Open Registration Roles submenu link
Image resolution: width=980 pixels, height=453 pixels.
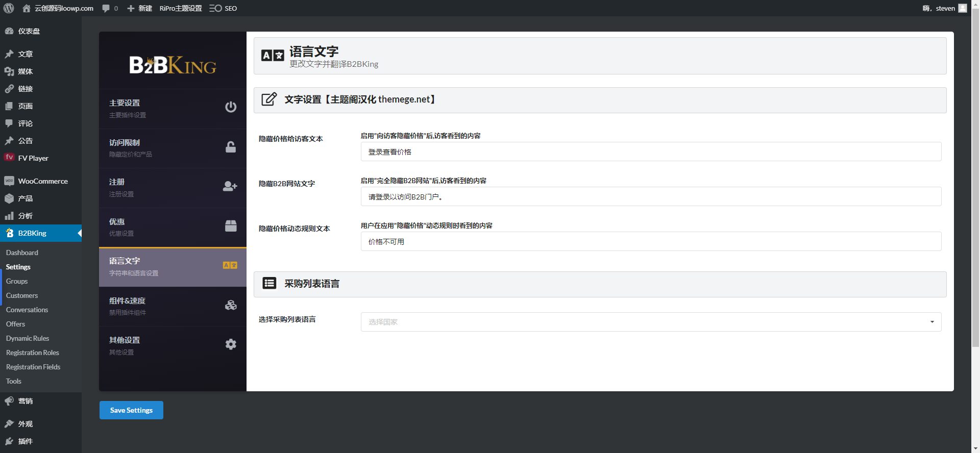point(33,353)
